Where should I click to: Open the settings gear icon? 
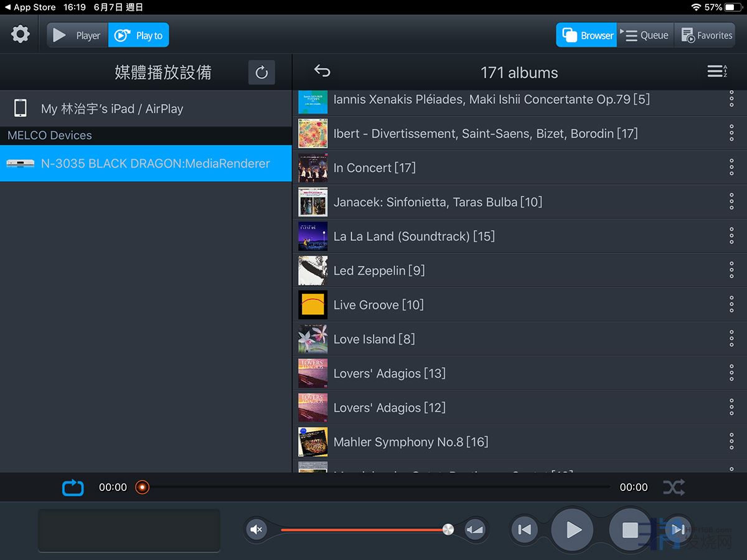(x=21, y=34)
